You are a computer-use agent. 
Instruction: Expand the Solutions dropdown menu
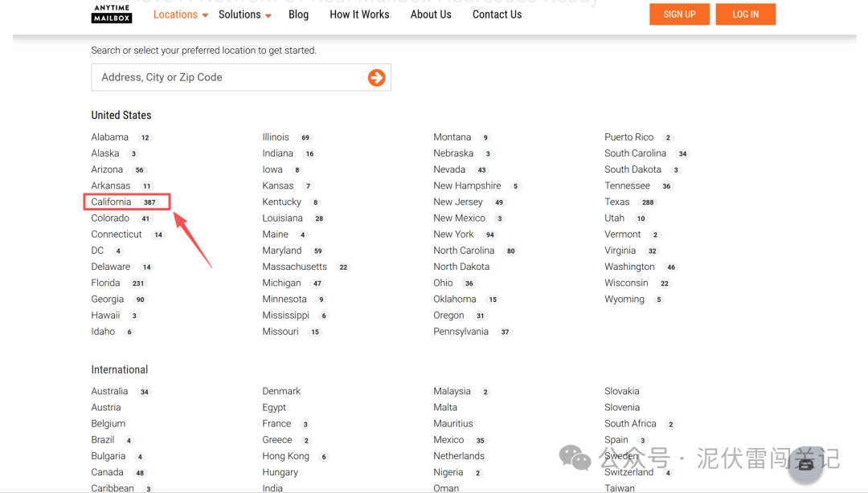(244, 14)
